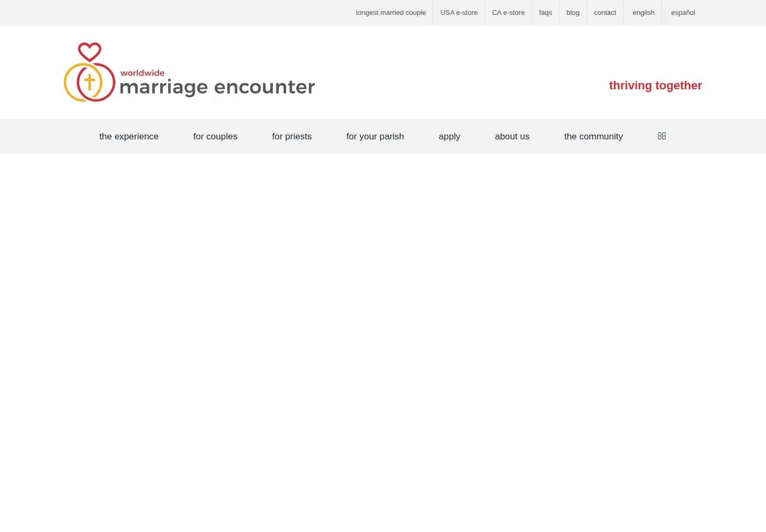Click the thriving together tagline
Screen dimensions: 766x532
pyautogui.click(x=655, y=86)
